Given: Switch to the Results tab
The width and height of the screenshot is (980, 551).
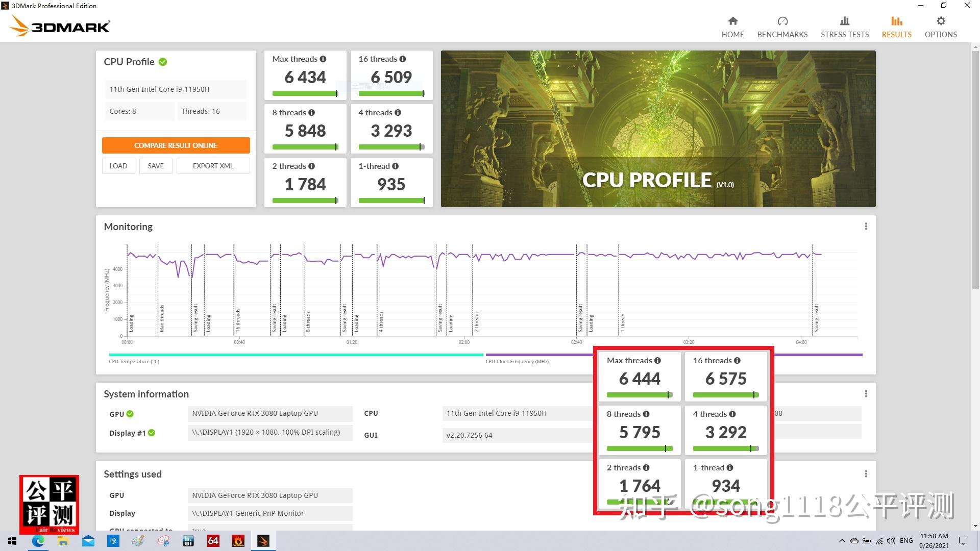Looking at the screenshot, I should tap(896, 27).
